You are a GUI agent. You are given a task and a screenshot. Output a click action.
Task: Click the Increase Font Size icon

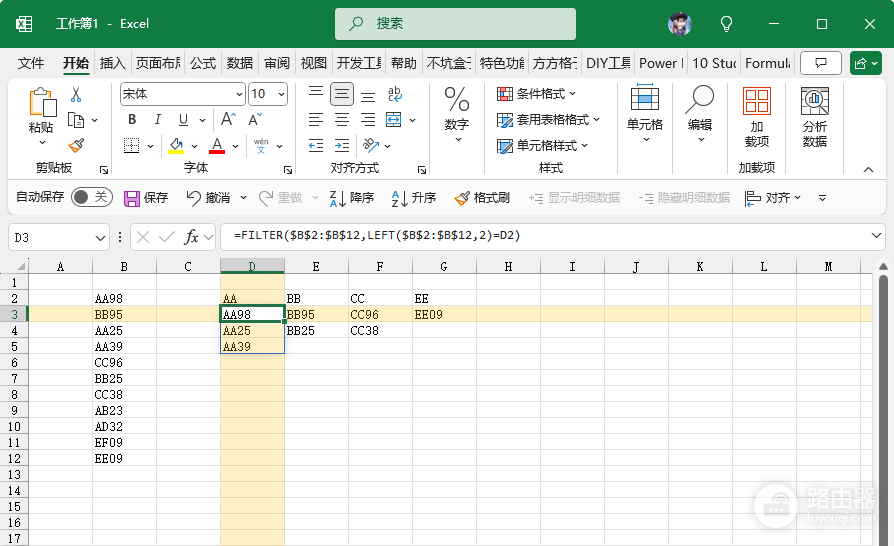(x=228, y=120)
